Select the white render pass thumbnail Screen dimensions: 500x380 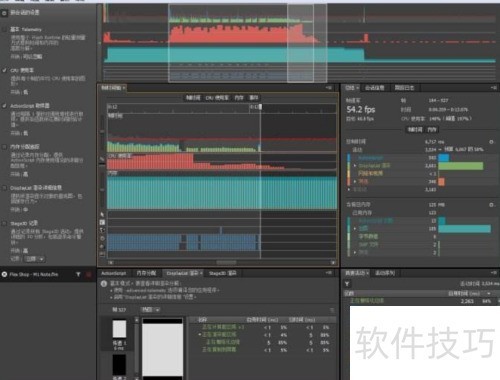pos(119,329)
